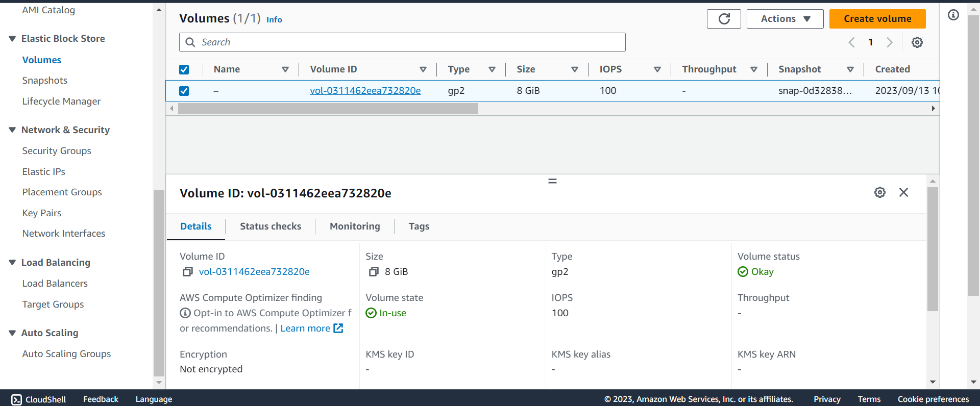Click Learn more about Compute Optimizer
Screen dimensions: 980x406
(x=305, y=328)
